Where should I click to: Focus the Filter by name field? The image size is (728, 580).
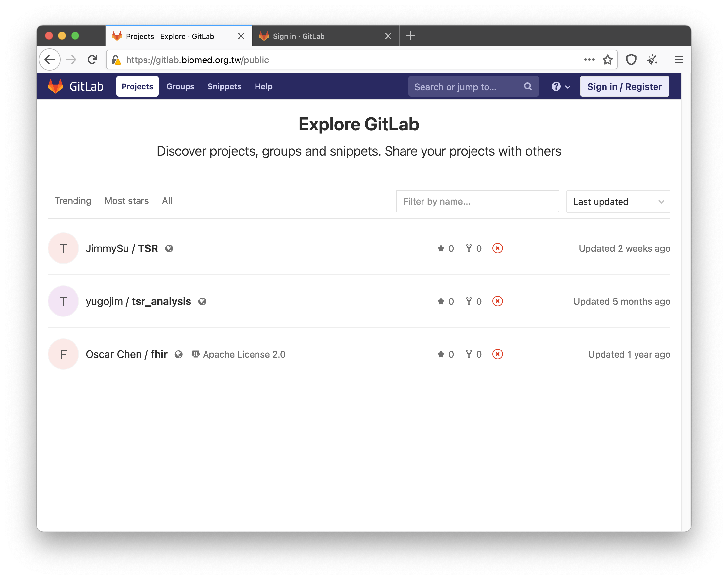click(x=477, y=202)
